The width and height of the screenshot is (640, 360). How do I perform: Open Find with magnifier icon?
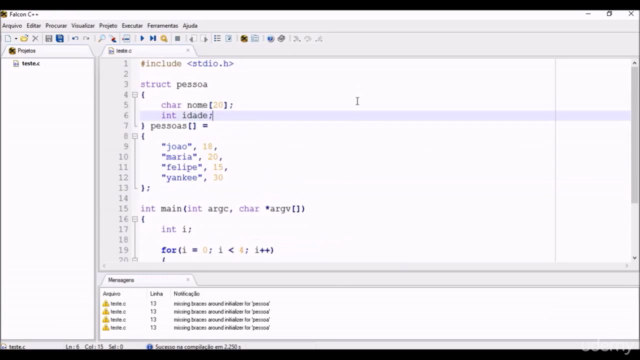click(x=102, y=38)
